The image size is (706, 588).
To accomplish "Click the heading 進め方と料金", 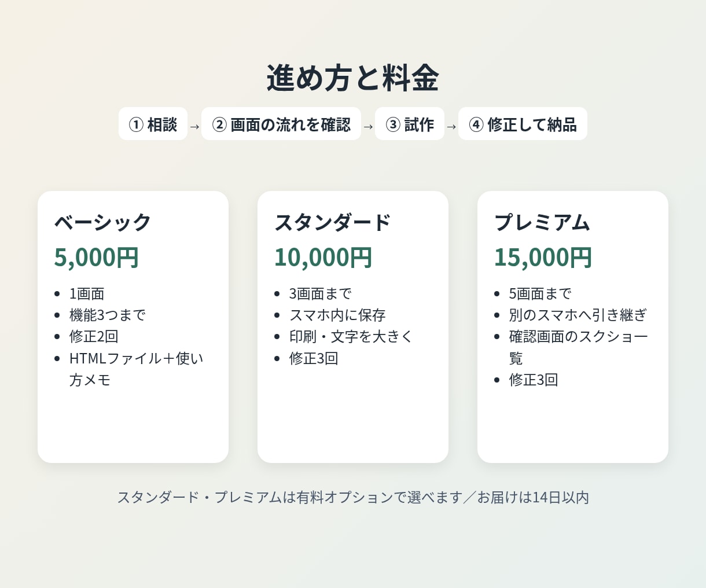I will pyautogui.click(x=352, y=78).
